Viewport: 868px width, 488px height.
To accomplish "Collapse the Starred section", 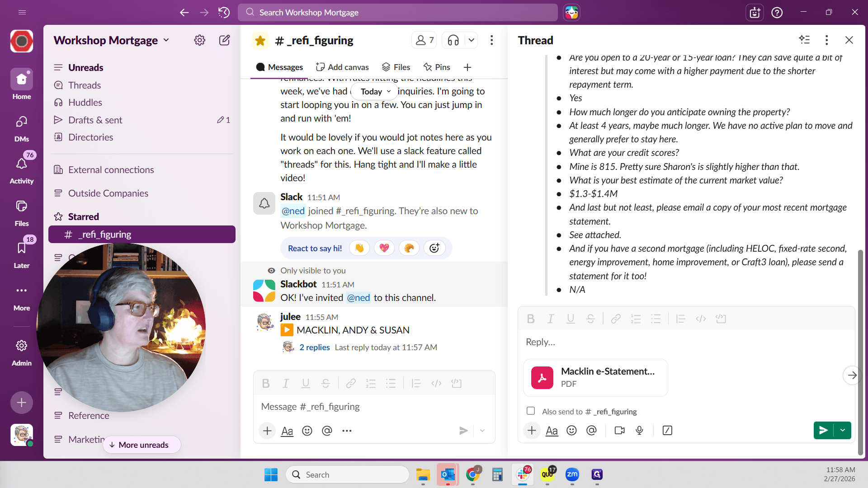I will tap(84, 217).
